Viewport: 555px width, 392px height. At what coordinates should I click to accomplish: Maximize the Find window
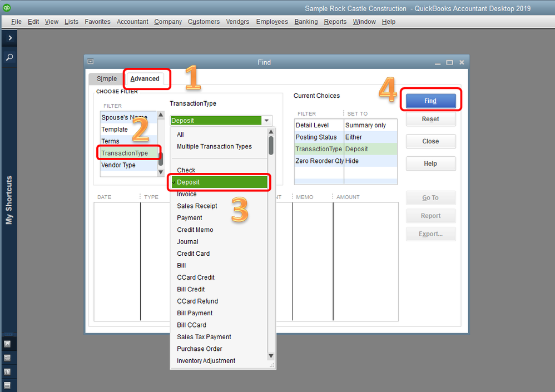click(449, 63)
